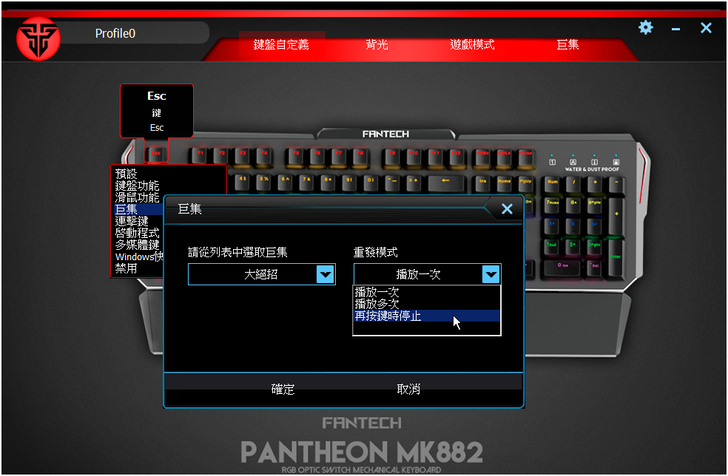Click the Backspace key on the keyboard image
Image resolution: width=728 pixels, height=476 pixels.
coord(445,183)
